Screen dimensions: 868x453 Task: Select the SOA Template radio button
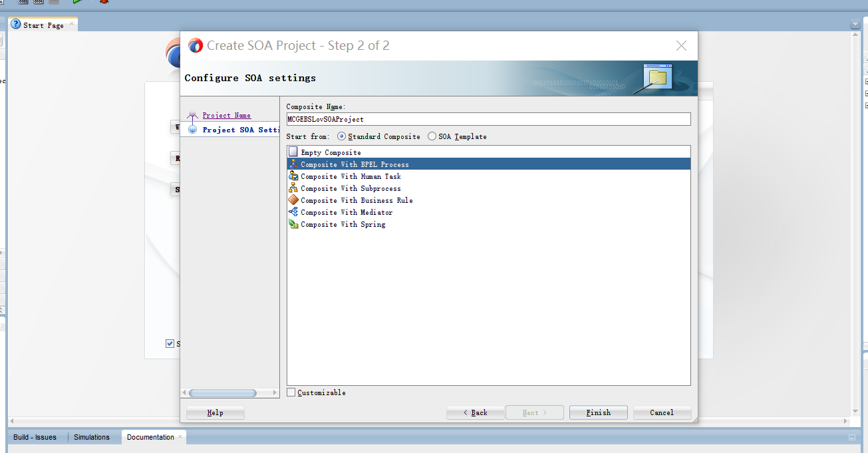coord(432,136)
